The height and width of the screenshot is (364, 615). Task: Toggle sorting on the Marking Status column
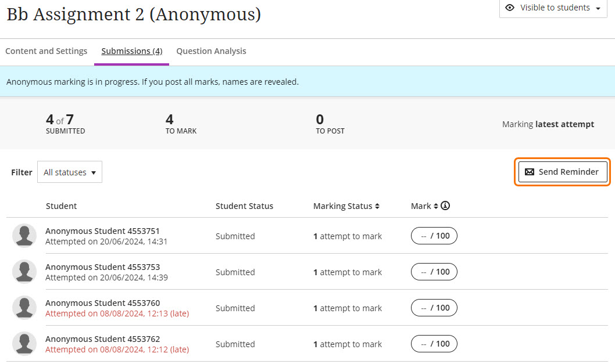click(378, 206)
